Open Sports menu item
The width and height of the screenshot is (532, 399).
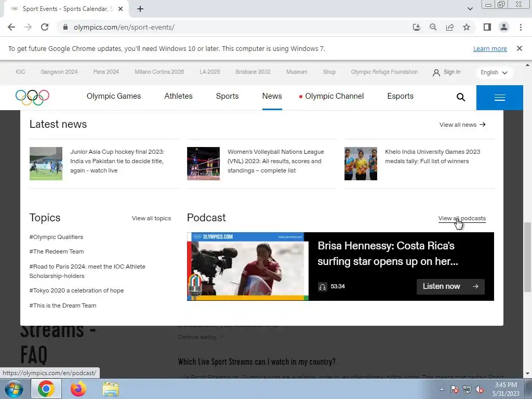(228, 96)
